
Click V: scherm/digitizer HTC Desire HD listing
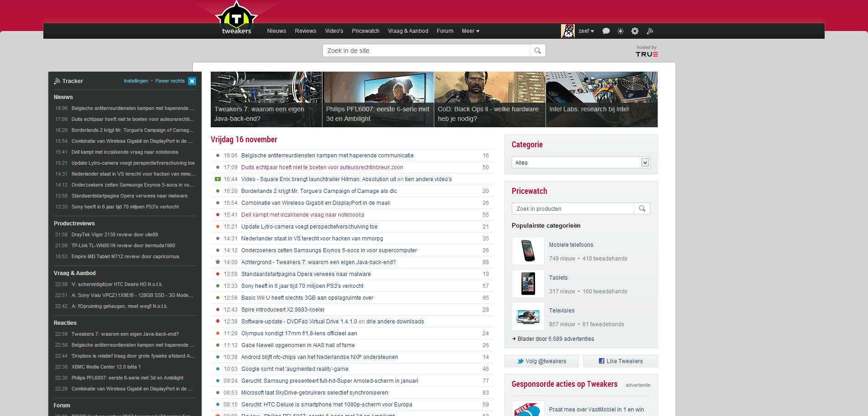(x=117, y=284)
